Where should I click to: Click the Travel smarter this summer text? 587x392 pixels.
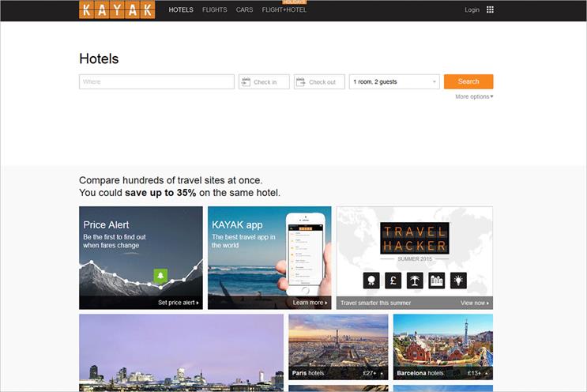coord(375,303)
